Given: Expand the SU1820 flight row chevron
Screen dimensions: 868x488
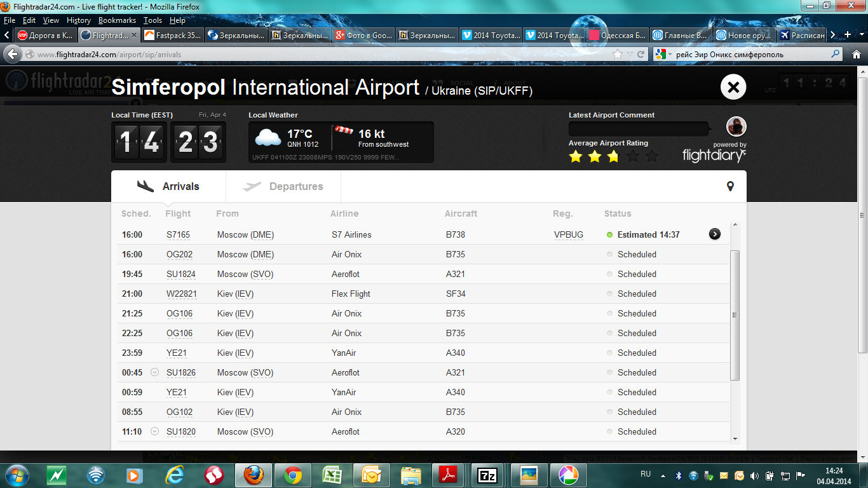Looking at the screenshot, I should (x=154, y=431).
